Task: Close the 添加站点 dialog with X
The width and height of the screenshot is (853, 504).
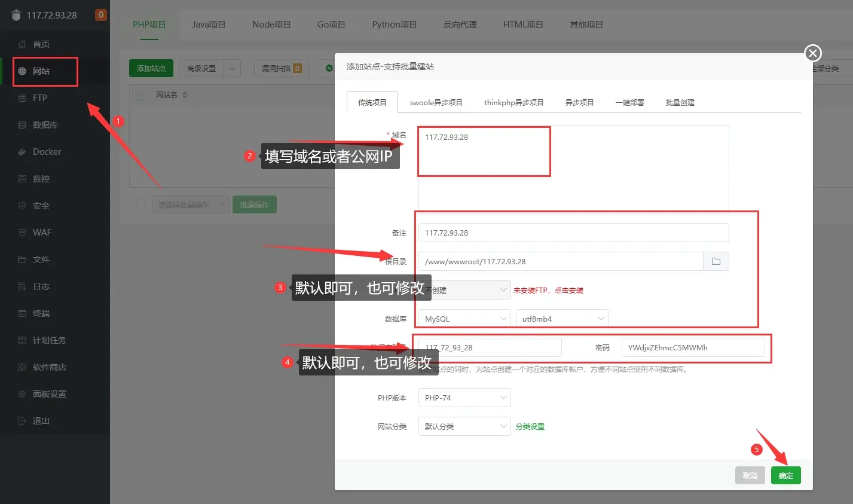Action: point(812,53)
